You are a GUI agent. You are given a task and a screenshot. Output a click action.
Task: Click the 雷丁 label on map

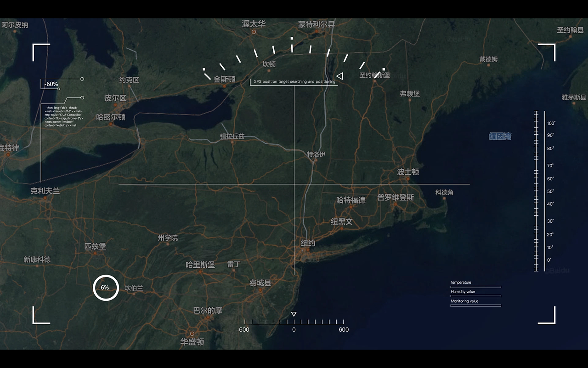click(234, 264)
